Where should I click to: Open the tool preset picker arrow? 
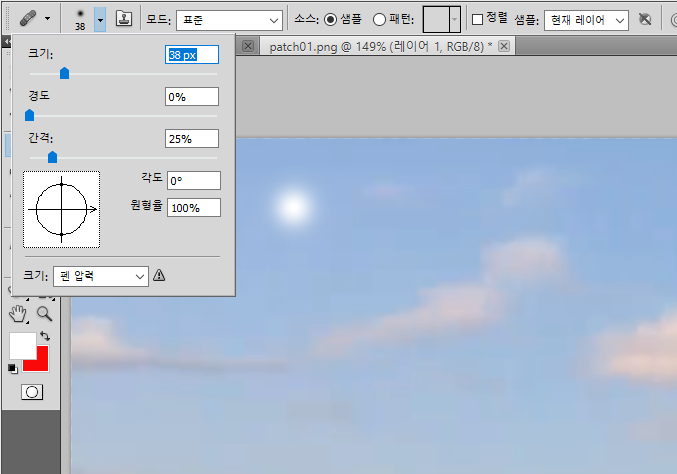point(47,19)
